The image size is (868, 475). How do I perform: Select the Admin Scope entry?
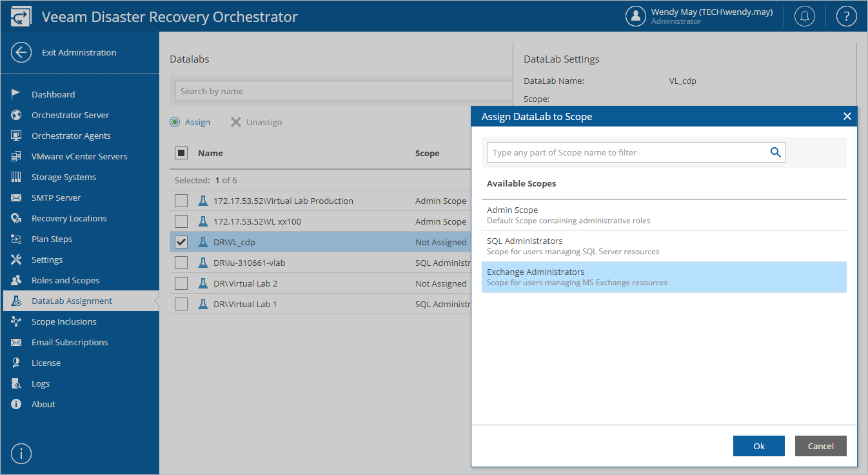point(664,215)
